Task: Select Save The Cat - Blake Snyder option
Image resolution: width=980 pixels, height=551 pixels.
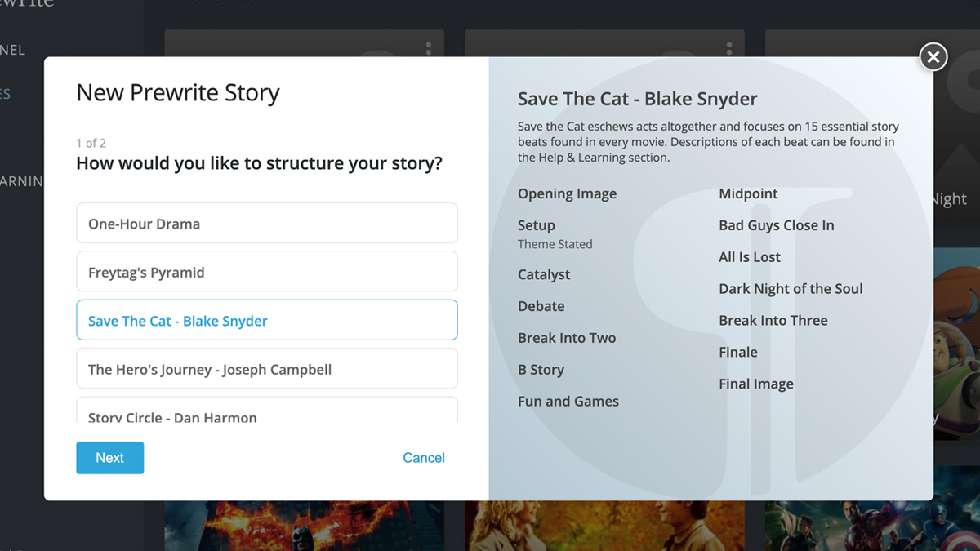Action: click(267, 320)
